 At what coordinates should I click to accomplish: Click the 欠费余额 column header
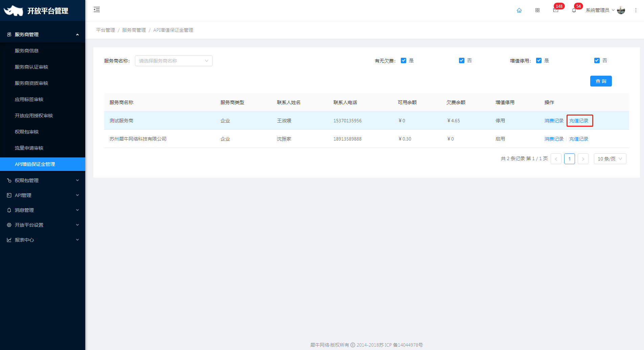click(x=456, y=102)
